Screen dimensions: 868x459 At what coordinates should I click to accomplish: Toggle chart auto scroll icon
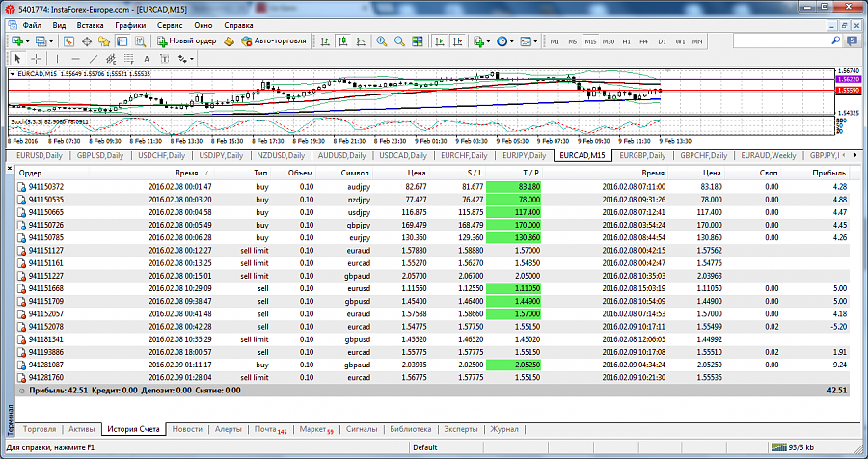tap(440, 40)
